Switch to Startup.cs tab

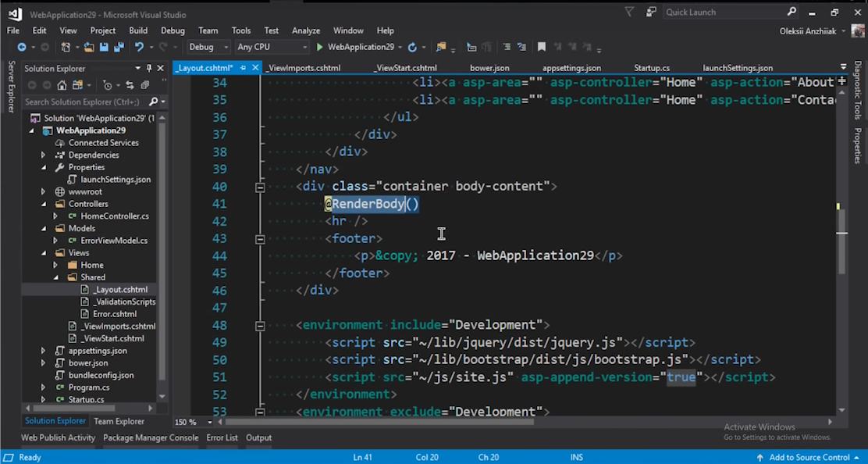(x=652, y=68)
